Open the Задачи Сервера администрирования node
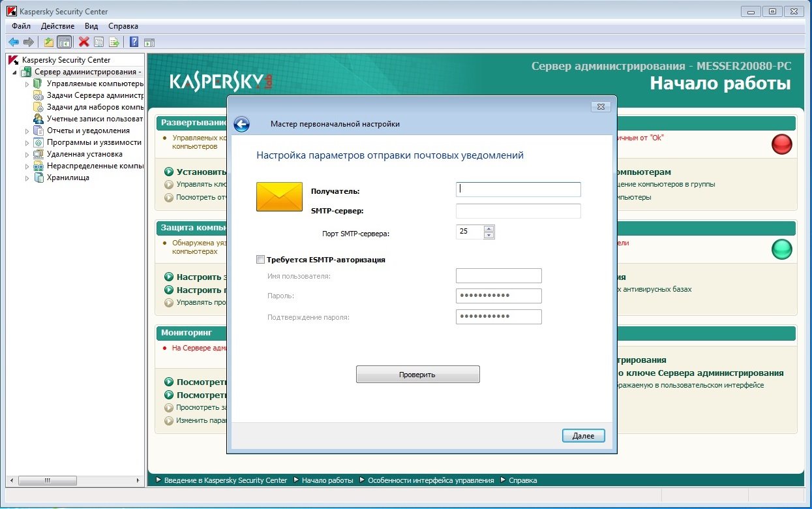812x509 pixels. 94,95
